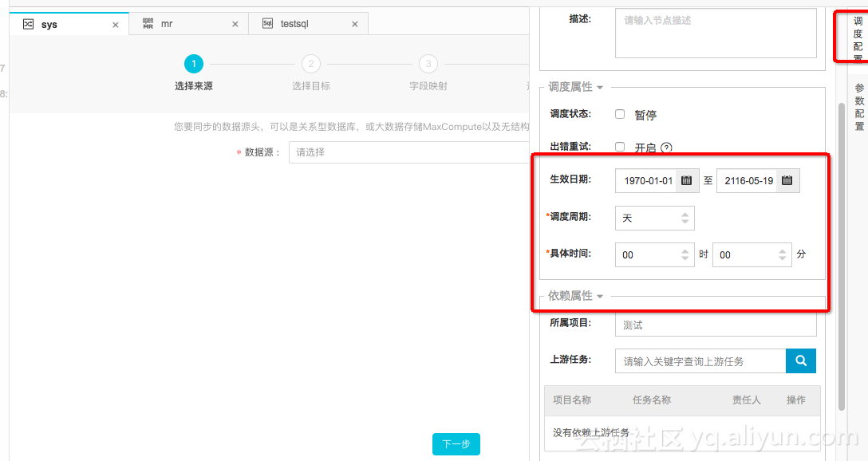This screenshot has height=461, width=868.
Task: Close the sys tab
Action: (115, 25)
